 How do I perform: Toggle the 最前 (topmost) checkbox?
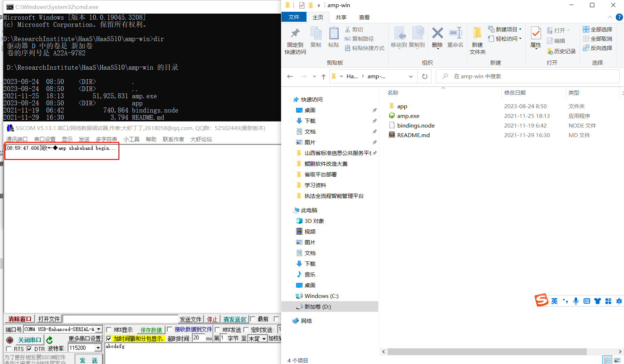tap(252, 319)
